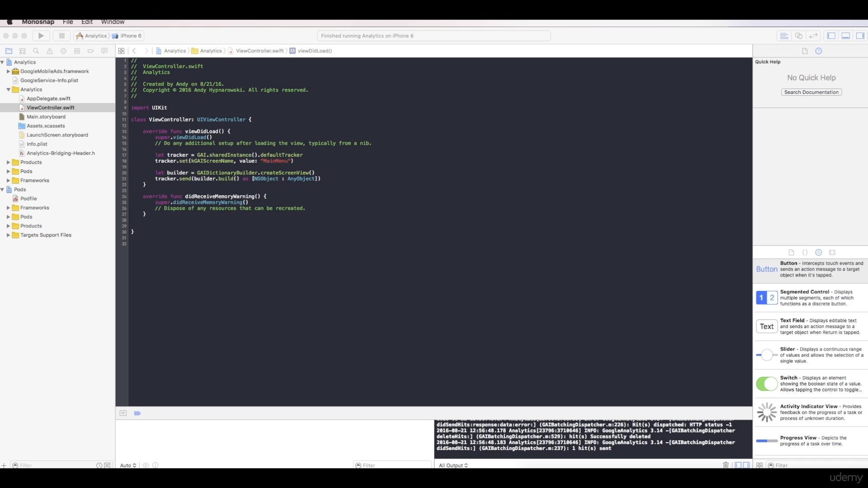Choose the iPhone 6 destination

(x=127, y=36)
